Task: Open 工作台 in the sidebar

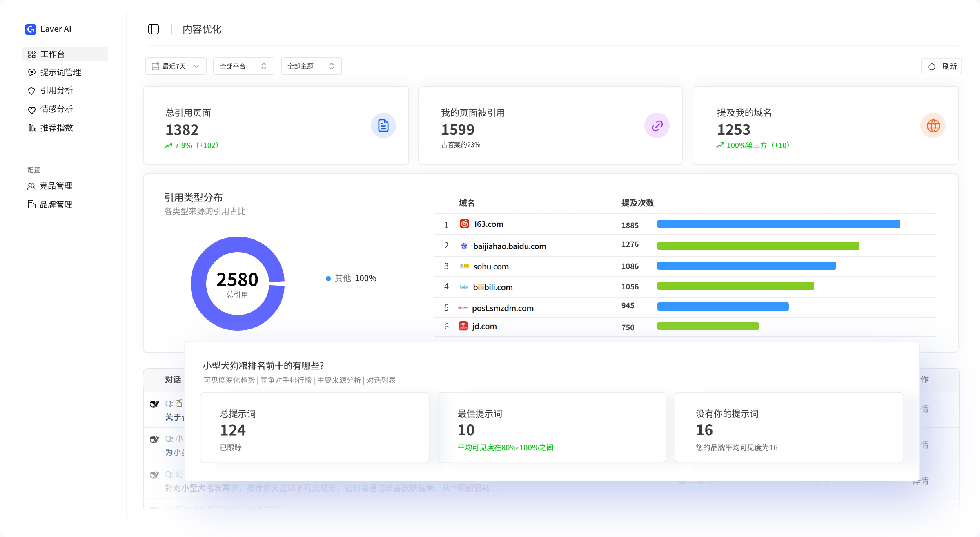Action: click(x=53, y=54)
